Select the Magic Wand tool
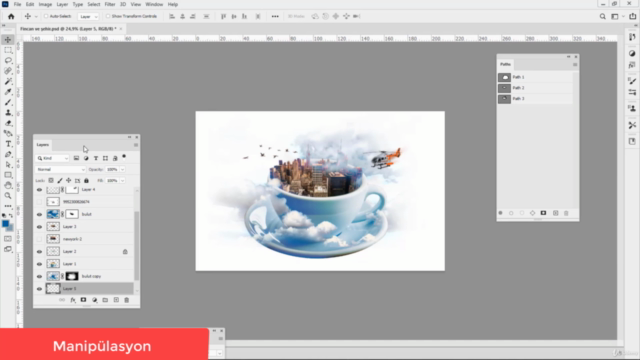The image size is (640, 360). (x=8, y=81)
